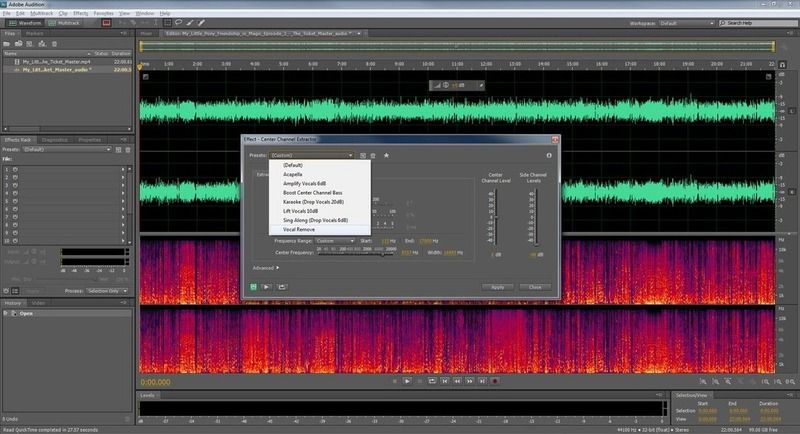The height and width of the screenshot is (434, 800).
Task: Select Lift Vocals 10dB preset
Action: [x=319, y=211]
